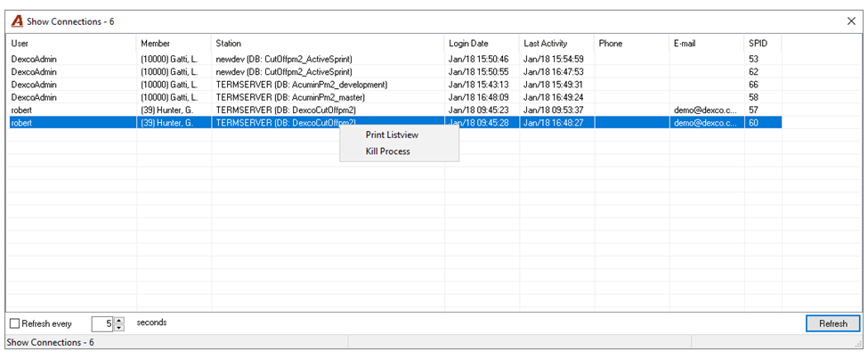
Task: Select the DexcoAdmin row with SPID 58
Action: coord(394,97)
